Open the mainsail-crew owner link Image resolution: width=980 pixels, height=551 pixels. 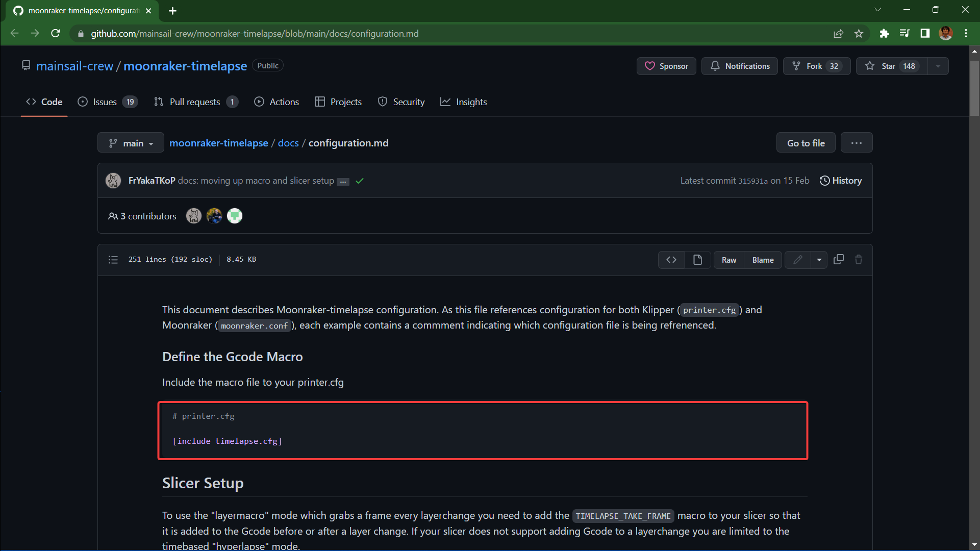click(x=75, y=66)
